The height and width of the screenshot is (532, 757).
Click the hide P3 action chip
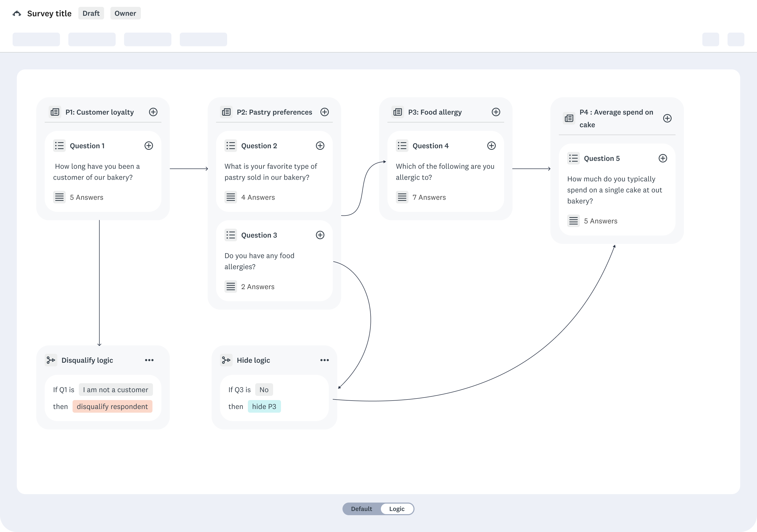click(264, 406)
